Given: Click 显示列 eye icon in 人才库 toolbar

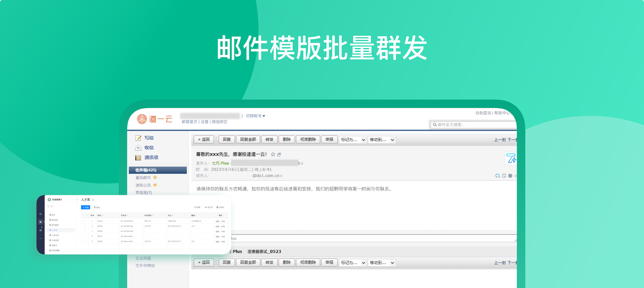Looking at the screenshot, I should pyautogui.click(x=209, y=207).
